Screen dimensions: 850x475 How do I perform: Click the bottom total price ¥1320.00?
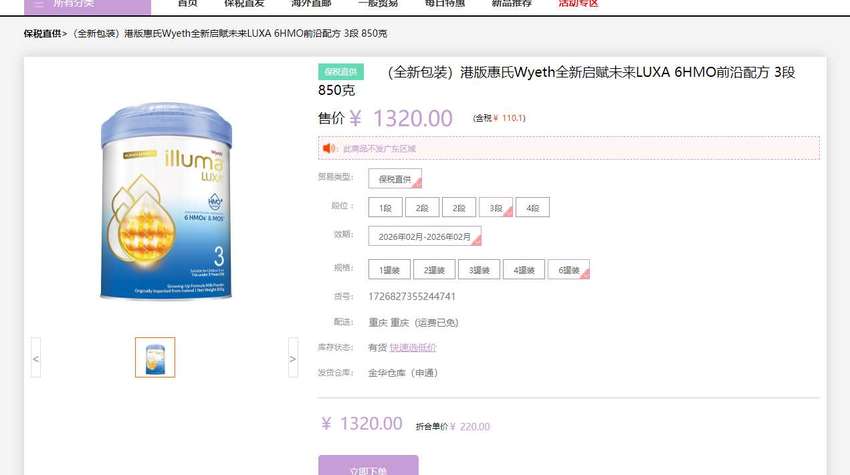[x=362, y=423]
